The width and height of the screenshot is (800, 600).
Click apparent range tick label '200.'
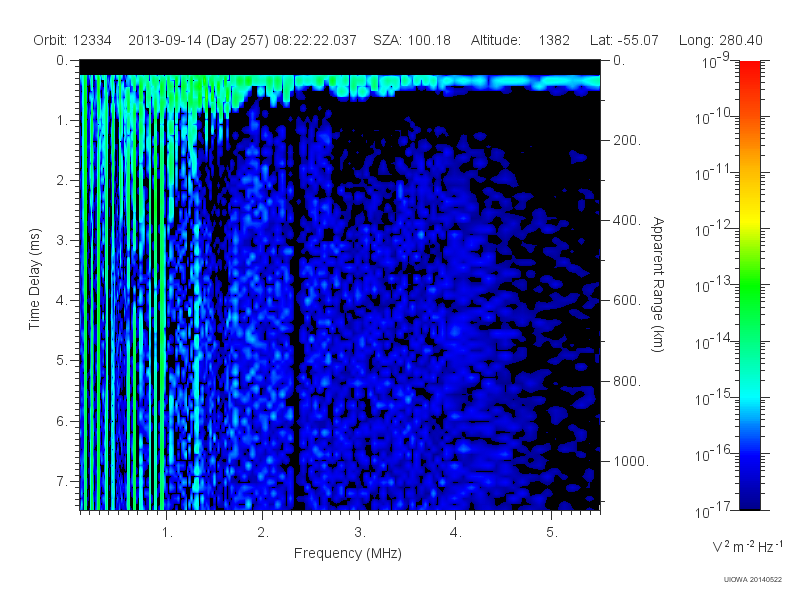[627, 140]
